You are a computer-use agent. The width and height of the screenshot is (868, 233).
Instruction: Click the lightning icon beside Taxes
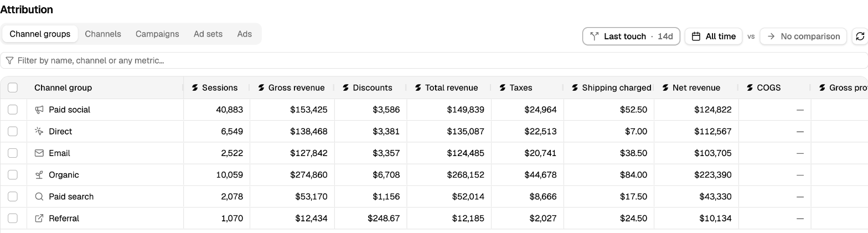503,87
